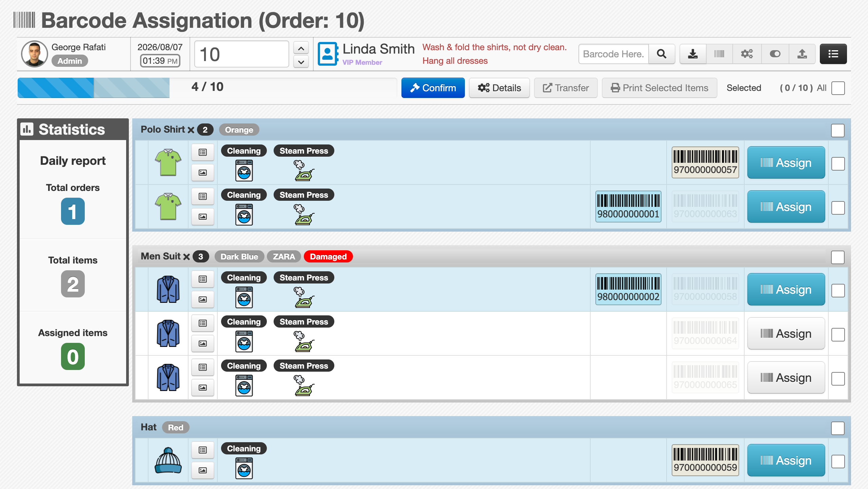Click the assigned barcode 980000000001

click(x=628, y=207)
